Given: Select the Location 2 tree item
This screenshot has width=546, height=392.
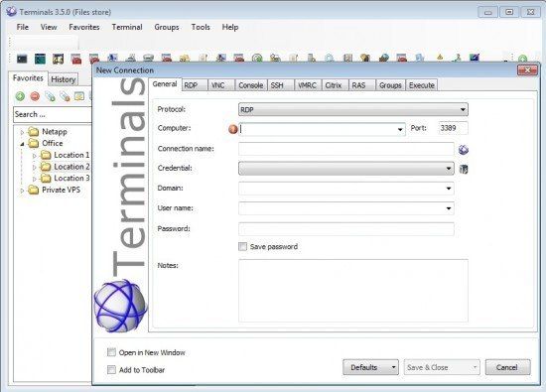Looking at the screenshot, I should [x=71, y=167].
